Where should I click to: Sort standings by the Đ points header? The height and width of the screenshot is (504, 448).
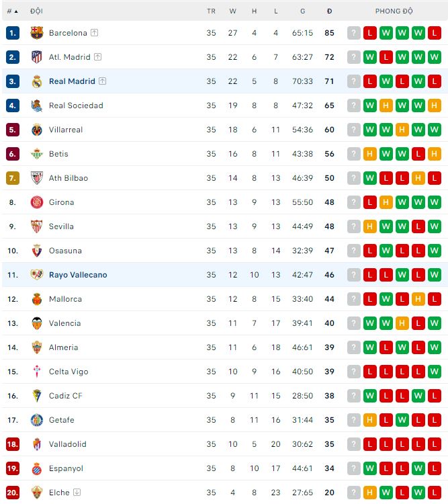pos(329,11)
